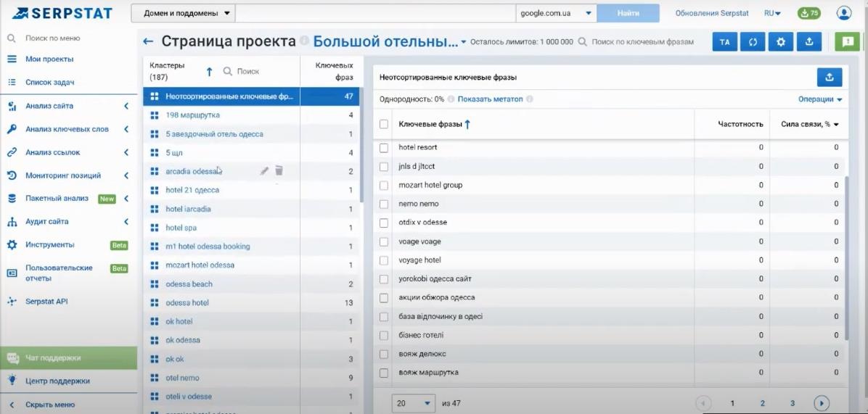Viewport: 868px width, 414px height.
Task: Open the TA button in project toolbar
Action: (724, 42)
